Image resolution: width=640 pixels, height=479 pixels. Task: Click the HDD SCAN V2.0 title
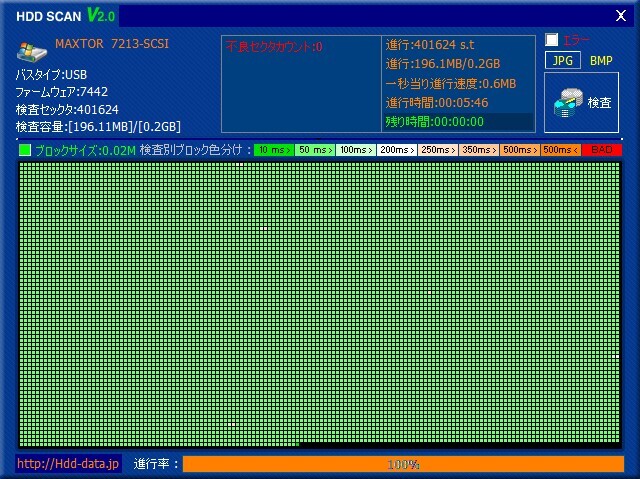[x=66, y=16]
